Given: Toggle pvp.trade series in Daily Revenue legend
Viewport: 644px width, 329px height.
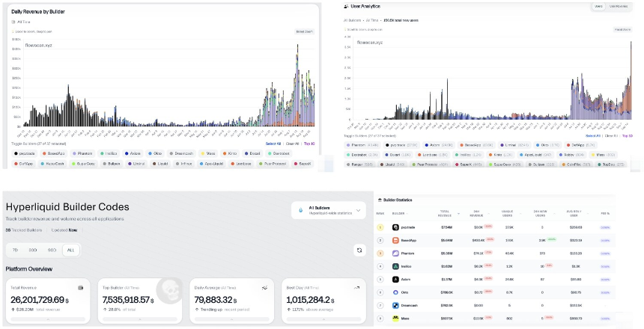Looking at the screenshot, I should click(x=25, y=153).
